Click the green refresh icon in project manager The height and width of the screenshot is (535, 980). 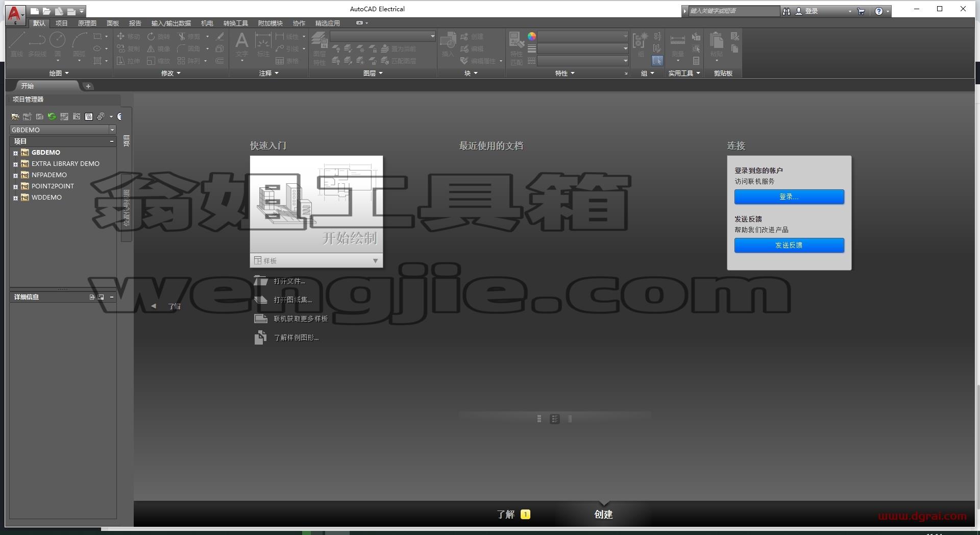click(x=52, y=116)
